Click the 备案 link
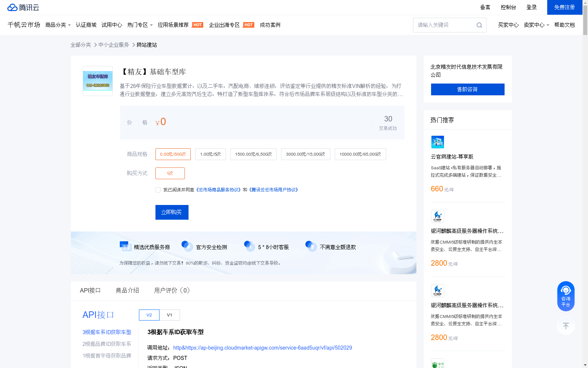The height and width of the screenshot is (368, 588). click(x=485, y=7)
